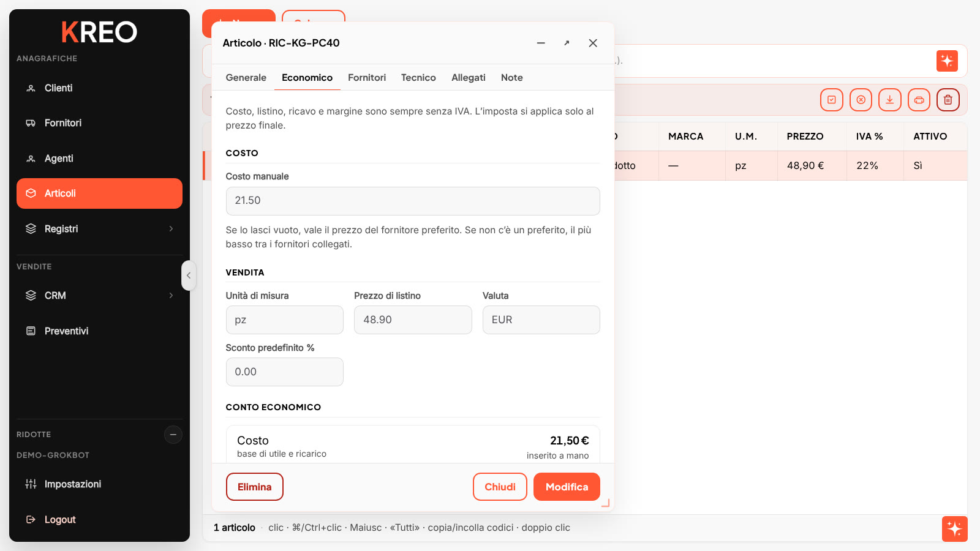Collapse the sidebar with the side handle
This screenshot has width=980, height=551.
[189, 275]
